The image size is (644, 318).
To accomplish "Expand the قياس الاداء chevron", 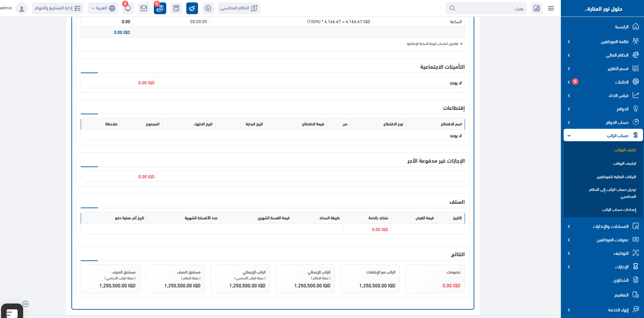I will (x=569, y=96).
